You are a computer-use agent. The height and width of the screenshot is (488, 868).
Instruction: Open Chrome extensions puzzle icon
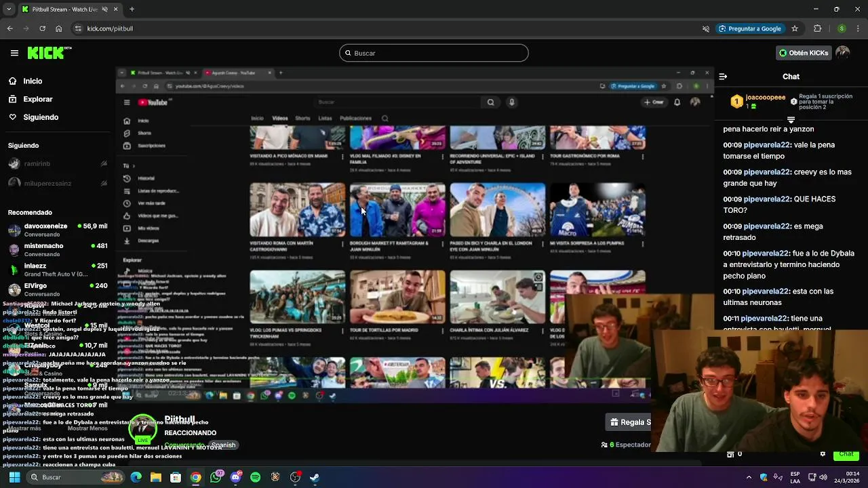click(x=817, y=28)
